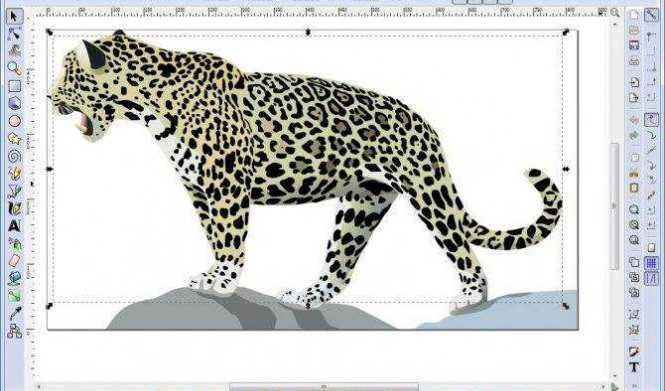Select the Bezier Pen tool
The image size is (665, 391).
tap(14, 190)
